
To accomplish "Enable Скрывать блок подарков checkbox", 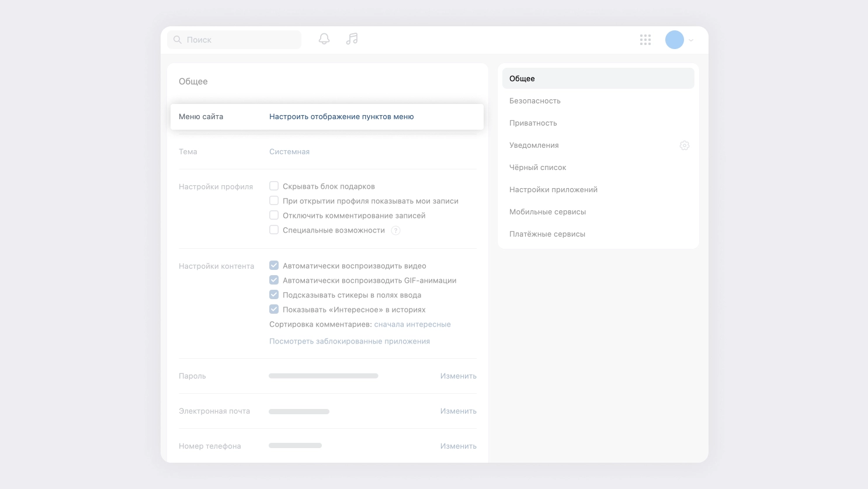I will tap(274, 186).
